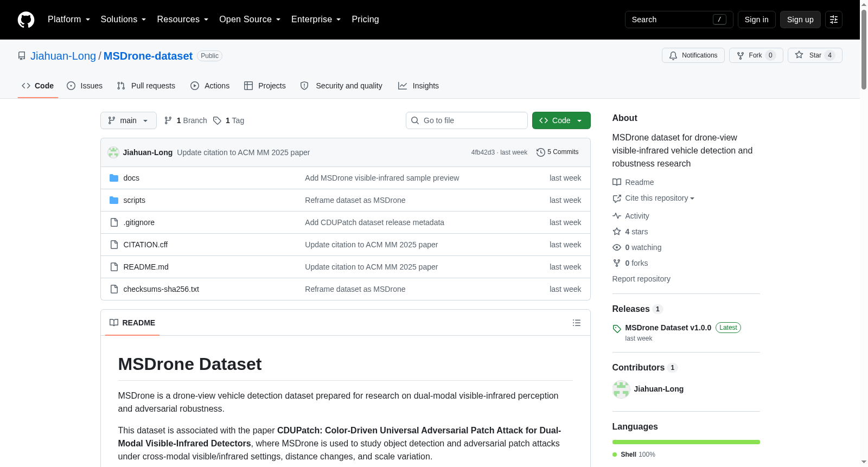868x467 pixels.
Task: Open the Security and quality tab
Action: pyautogui.click(x=341, y=86)
